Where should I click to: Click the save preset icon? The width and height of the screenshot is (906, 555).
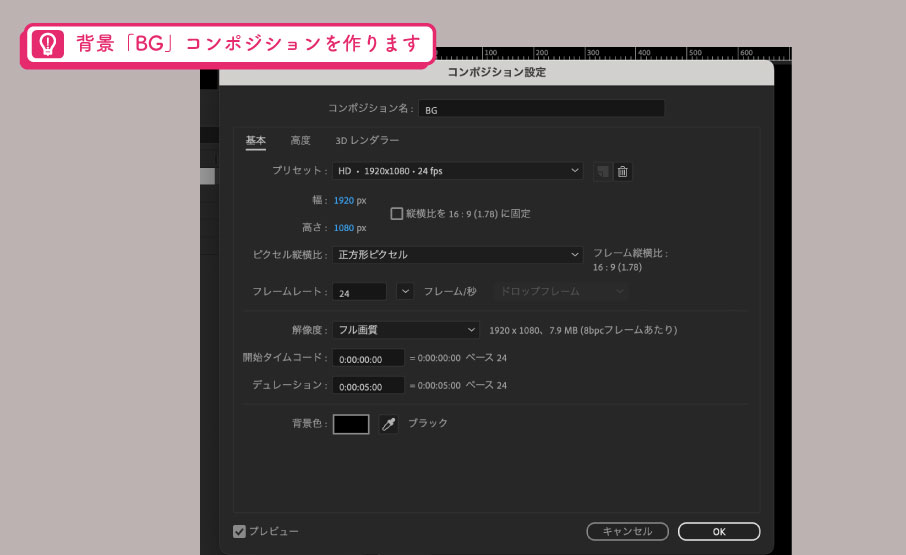(x=603, y=172)
